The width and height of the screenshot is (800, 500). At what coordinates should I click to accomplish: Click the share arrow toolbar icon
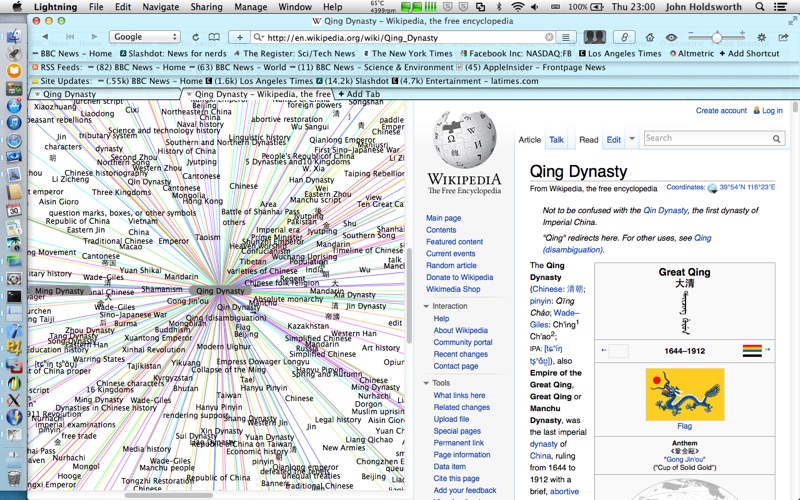(783, 37)
